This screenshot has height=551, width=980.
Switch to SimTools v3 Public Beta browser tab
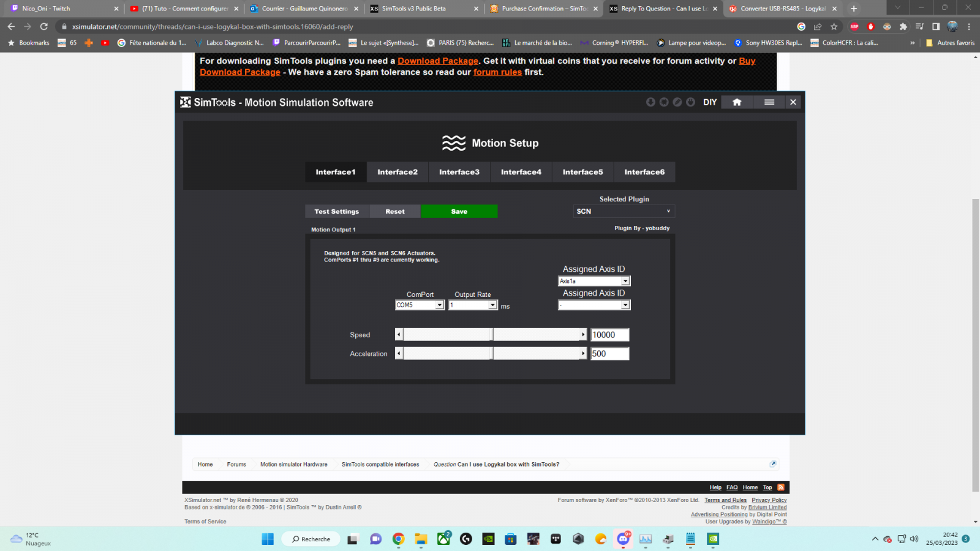pos(424,9)
